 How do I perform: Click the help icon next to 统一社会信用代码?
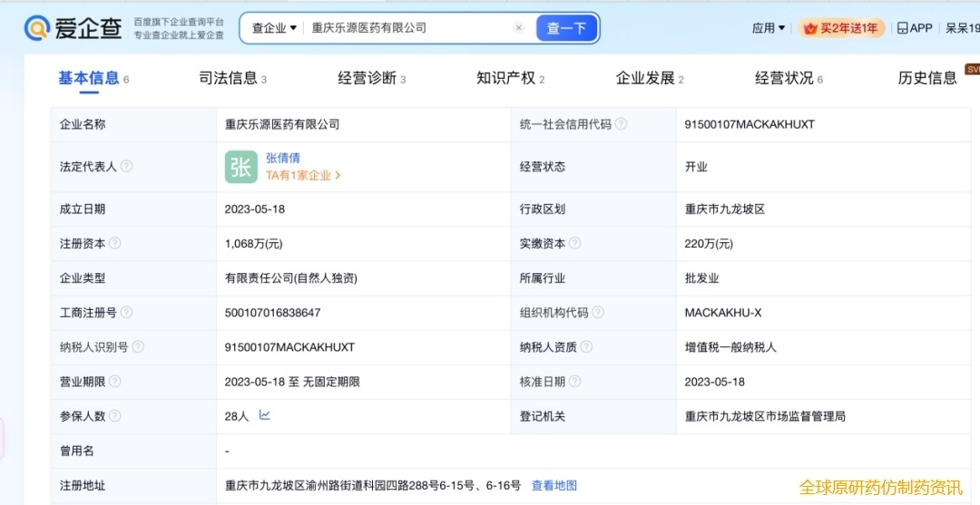click(x=621, y=124)
